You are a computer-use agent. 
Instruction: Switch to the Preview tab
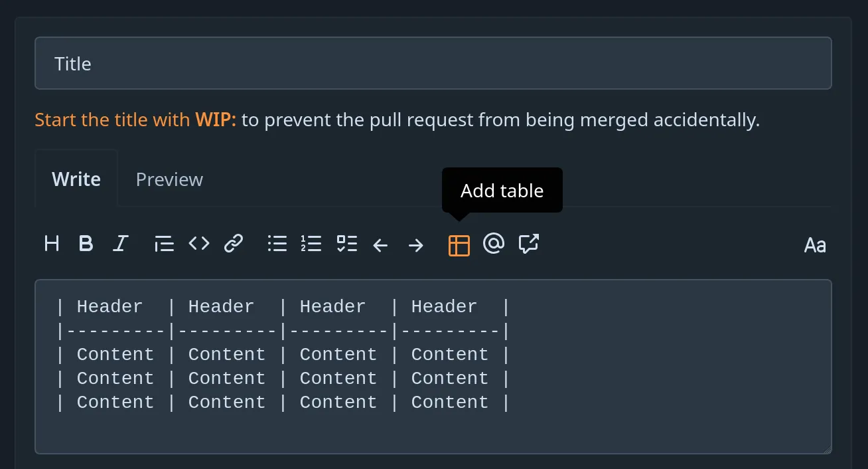coord(169,179)
